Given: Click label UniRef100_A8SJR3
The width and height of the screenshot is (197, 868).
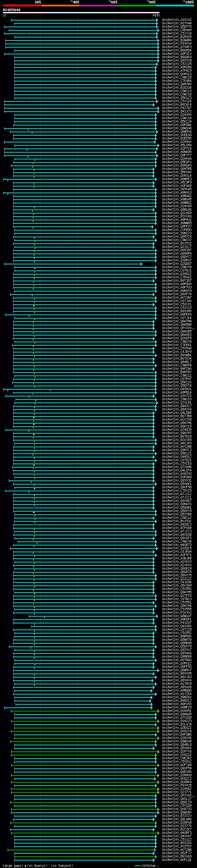Looking at the screenshot, I should point(177,443).
